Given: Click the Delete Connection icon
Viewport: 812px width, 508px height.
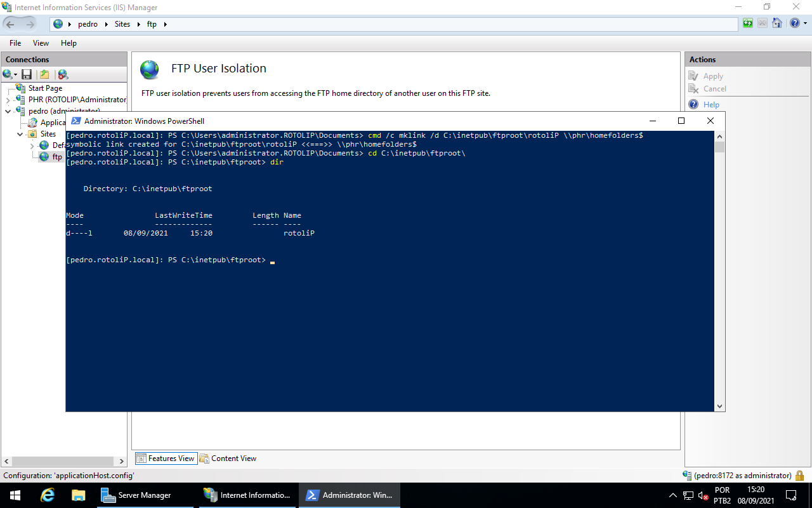Looking at the screenshot, I should (x=62, y=75).
